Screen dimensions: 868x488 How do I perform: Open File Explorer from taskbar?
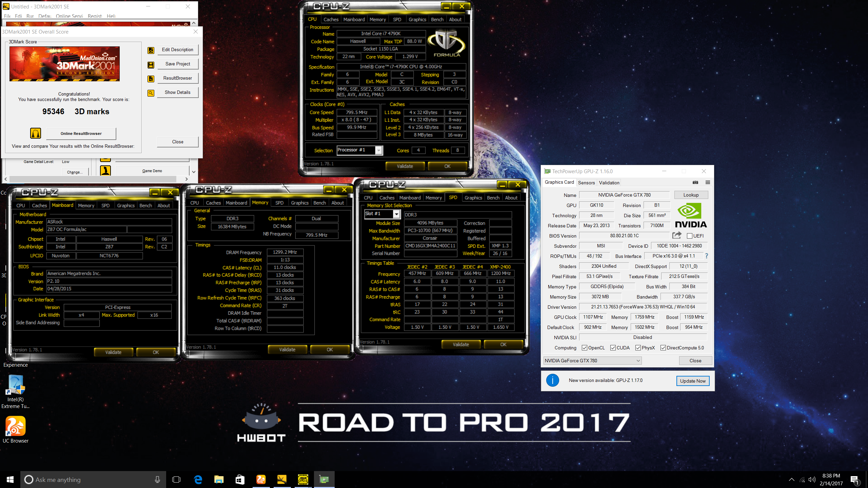pyautogui.click(x=219, y=480)
